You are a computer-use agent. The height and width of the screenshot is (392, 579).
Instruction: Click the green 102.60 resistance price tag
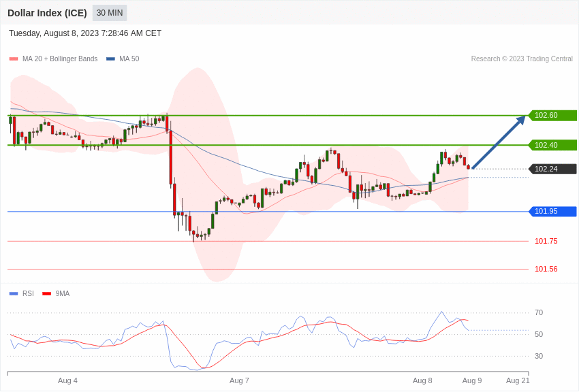click(553, 116)
